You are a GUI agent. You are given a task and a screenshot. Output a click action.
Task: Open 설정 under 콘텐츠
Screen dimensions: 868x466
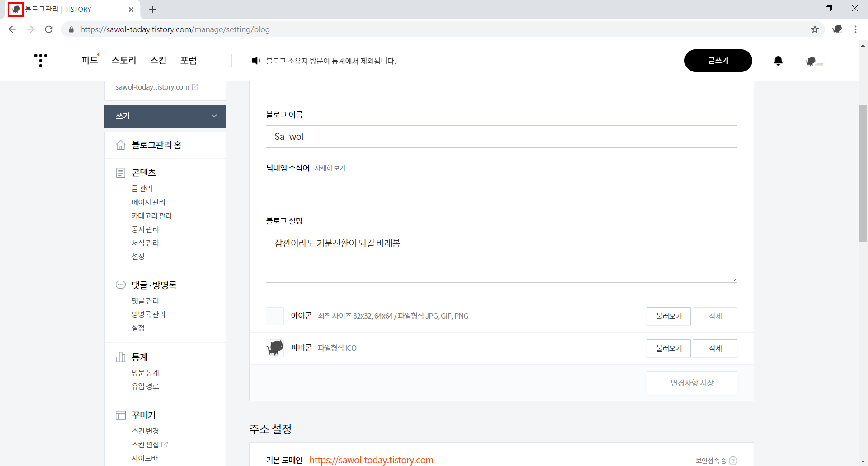pyautogui.click(x=138, y=257)
